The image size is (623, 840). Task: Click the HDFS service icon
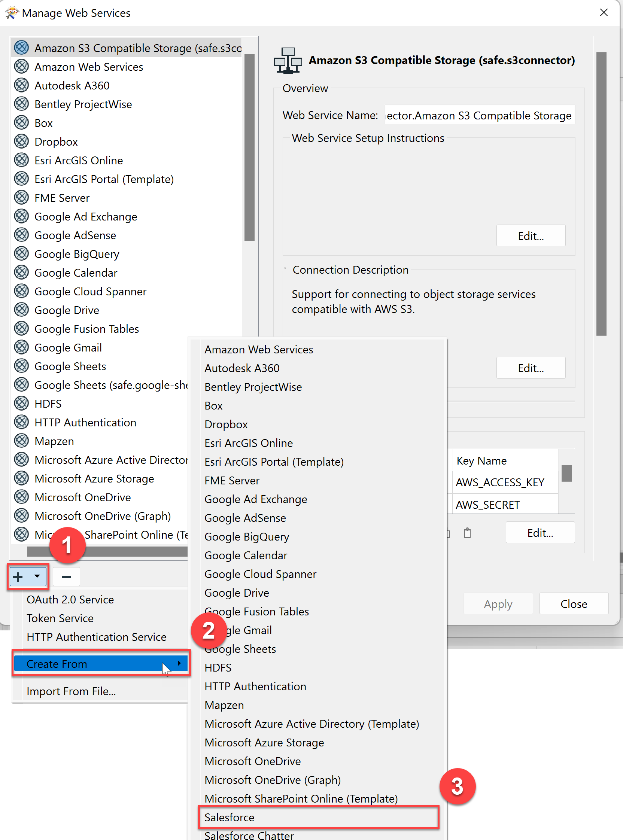tap(21, 404)
